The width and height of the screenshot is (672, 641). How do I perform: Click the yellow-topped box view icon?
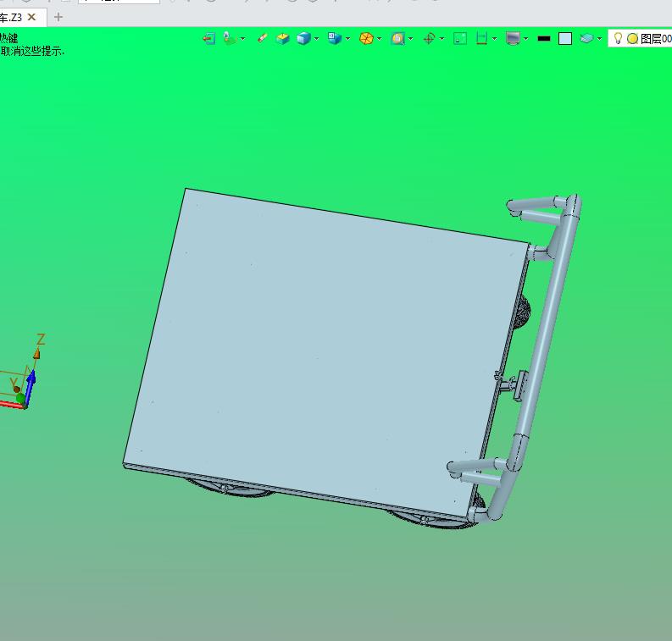tap(282, 39)
